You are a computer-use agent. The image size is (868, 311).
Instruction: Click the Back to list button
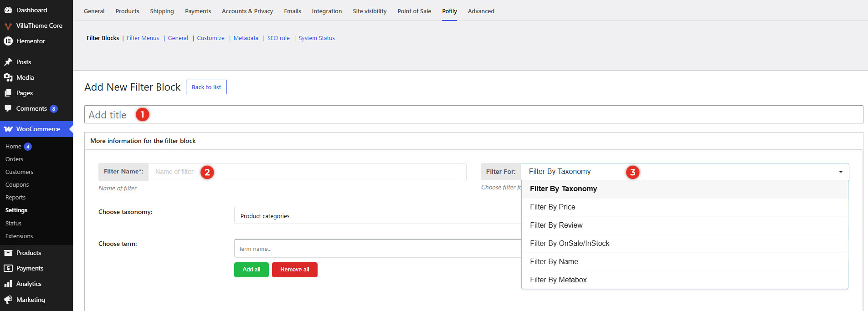206,87
